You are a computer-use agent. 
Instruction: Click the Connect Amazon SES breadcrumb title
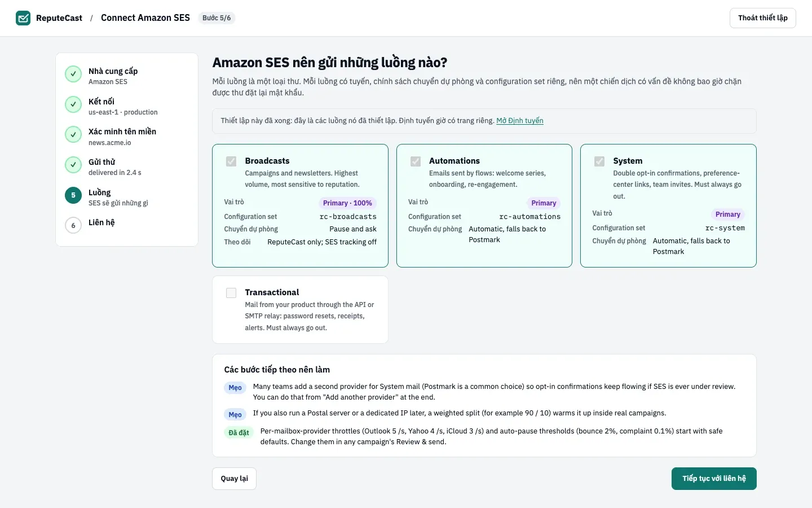pos(145,18)
